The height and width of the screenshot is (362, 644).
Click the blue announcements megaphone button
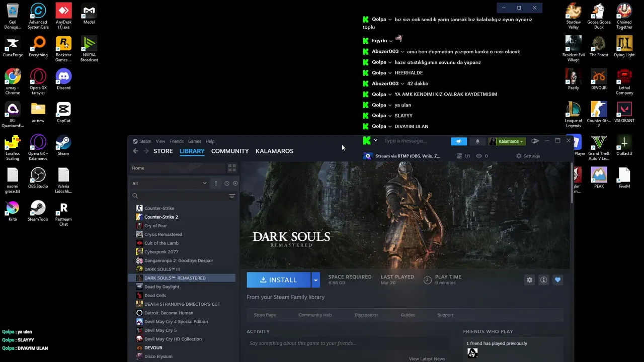458,141
